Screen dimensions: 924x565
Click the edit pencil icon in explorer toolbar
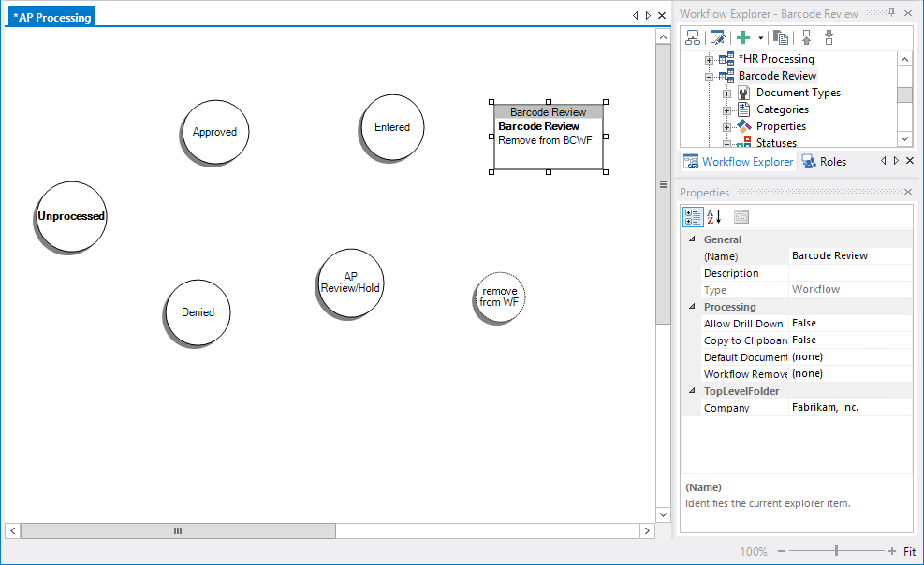click(717, 37)
